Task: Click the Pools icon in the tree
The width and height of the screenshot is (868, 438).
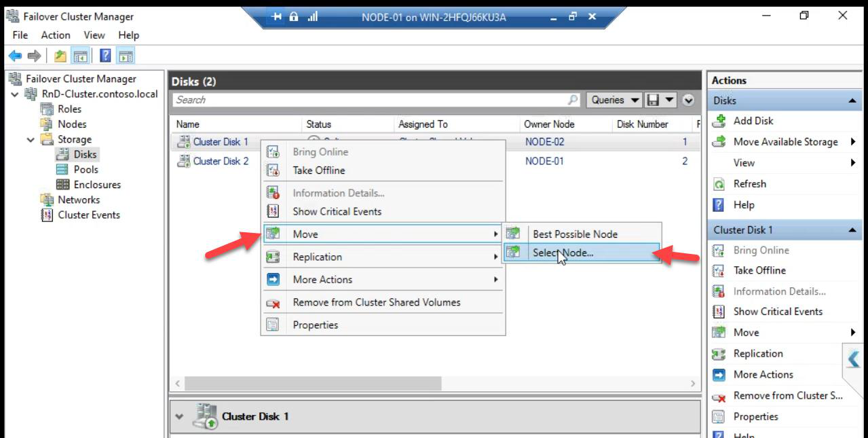Action: point(63,170)
